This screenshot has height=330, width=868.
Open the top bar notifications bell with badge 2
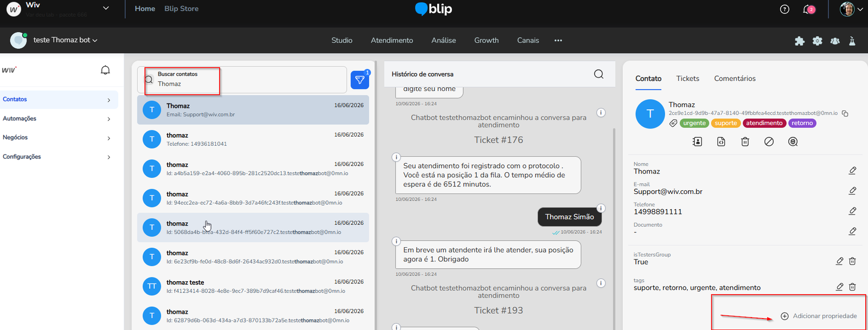809,9
